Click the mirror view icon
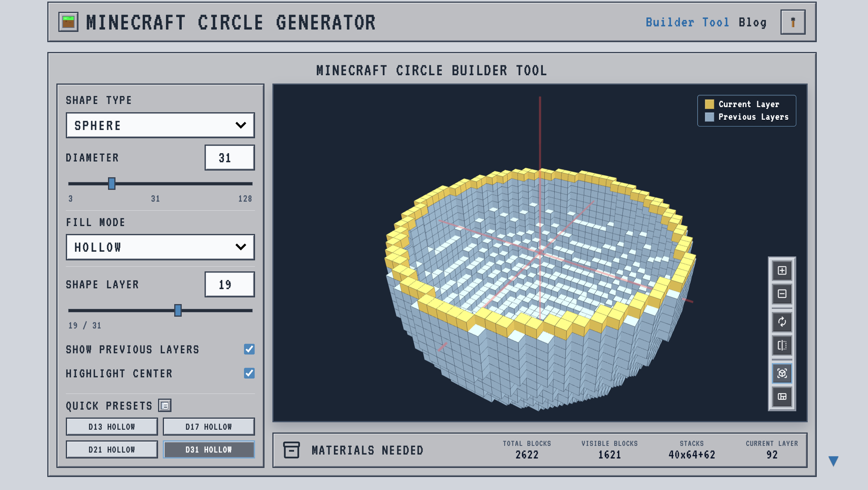This screenshot has width=868, height=490. (x=782, y=345)
